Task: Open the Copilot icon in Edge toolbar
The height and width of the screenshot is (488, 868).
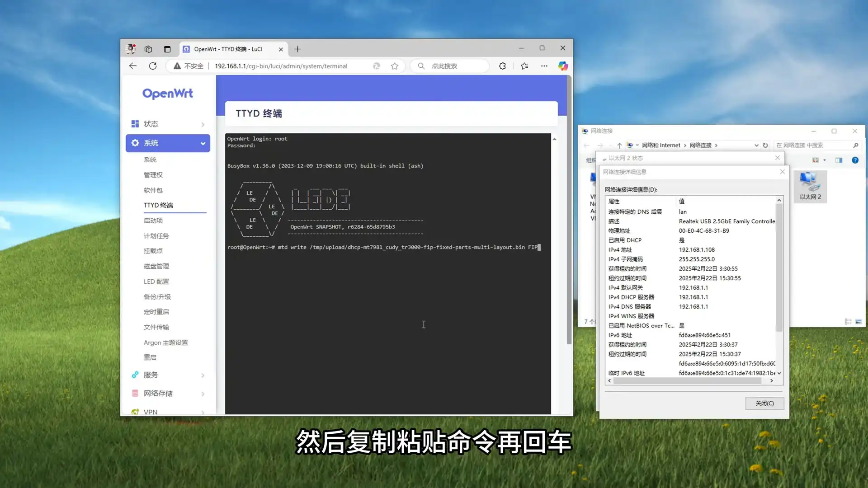Action: [563, 66]
